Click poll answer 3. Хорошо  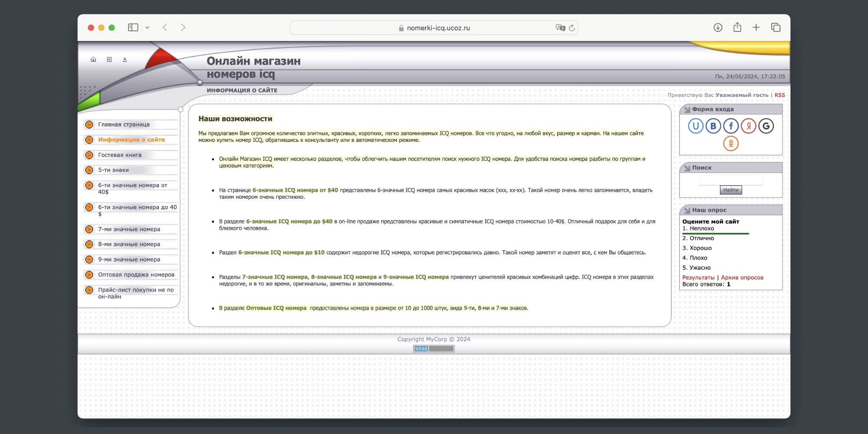click(697, 248)
